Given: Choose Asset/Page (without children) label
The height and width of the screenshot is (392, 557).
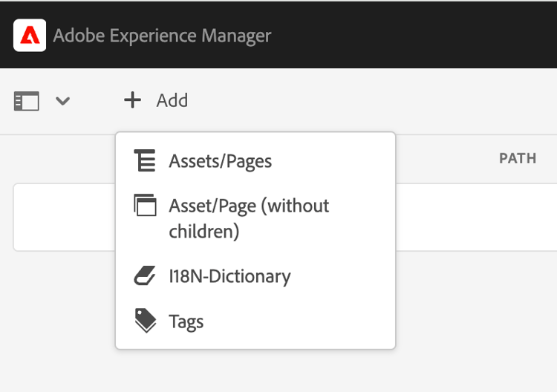Looking at the screenshot, I should point(249,218).
